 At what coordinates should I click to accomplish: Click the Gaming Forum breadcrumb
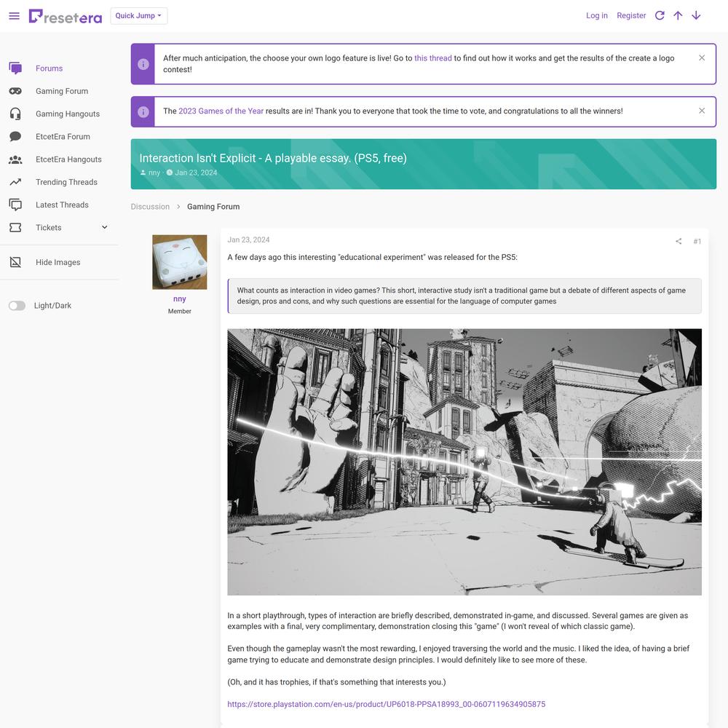coord(213,207)
